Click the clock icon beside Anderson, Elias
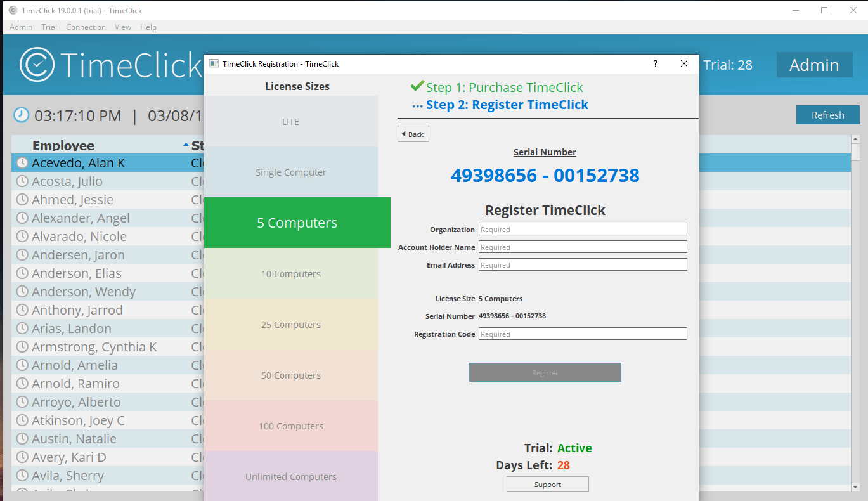 pyautogui.click(x=22, y=273)
